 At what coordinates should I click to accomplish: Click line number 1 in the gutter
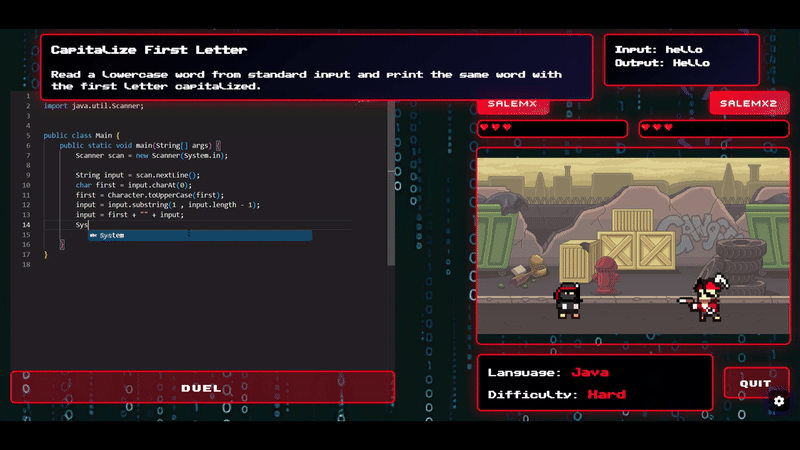[28, 95]
